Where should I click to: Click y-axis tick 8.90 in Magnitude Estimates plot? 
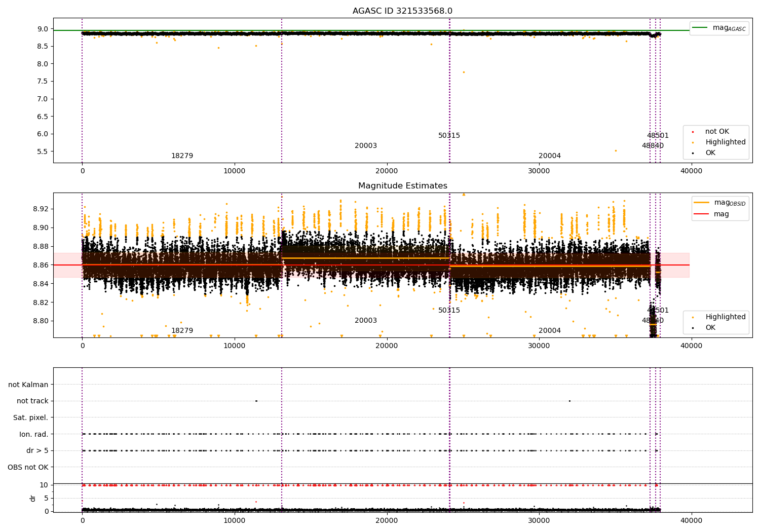pyautogui.click(x=41, y=227)
